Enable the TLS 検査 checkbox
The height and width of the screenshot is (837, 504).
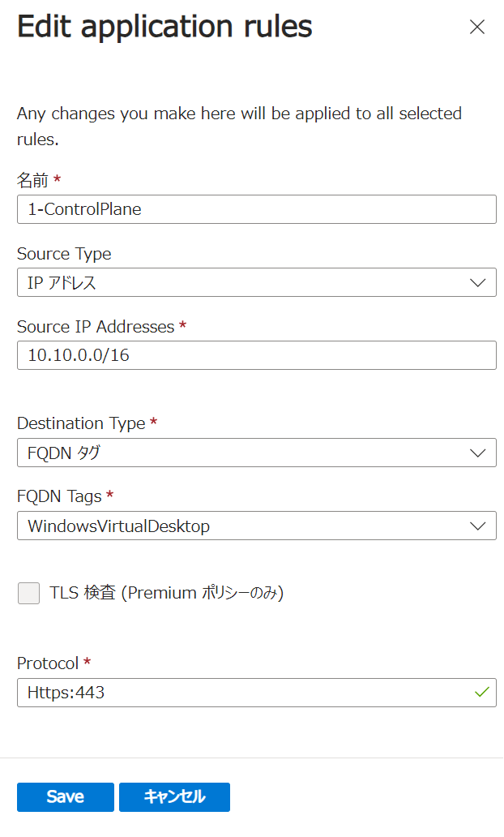(28, 594)
